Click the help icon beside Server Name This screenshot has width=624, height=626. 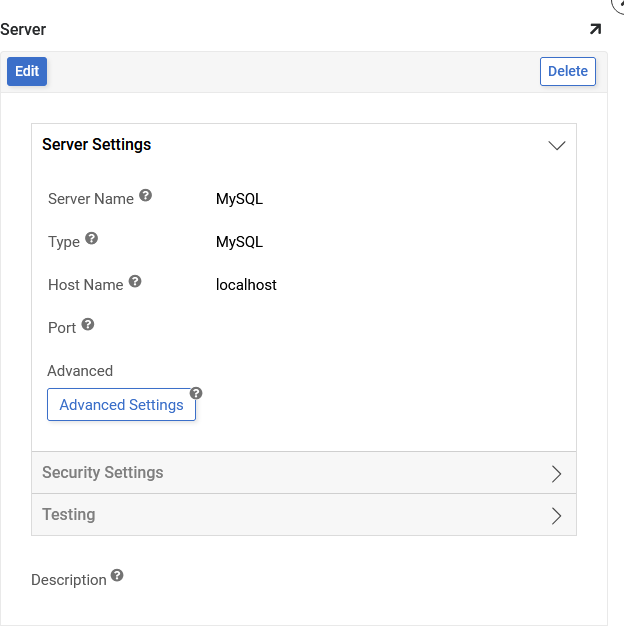point(145,196)
